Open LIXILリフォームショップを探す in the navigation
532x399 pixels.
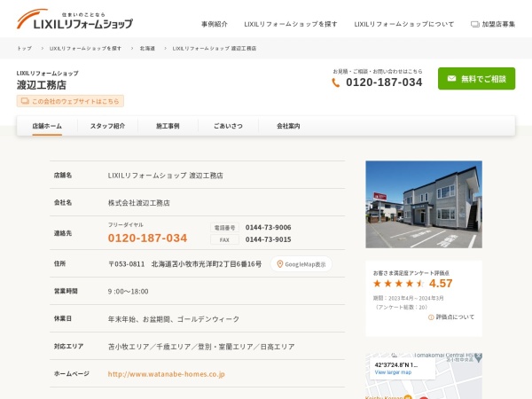(291, 24)
